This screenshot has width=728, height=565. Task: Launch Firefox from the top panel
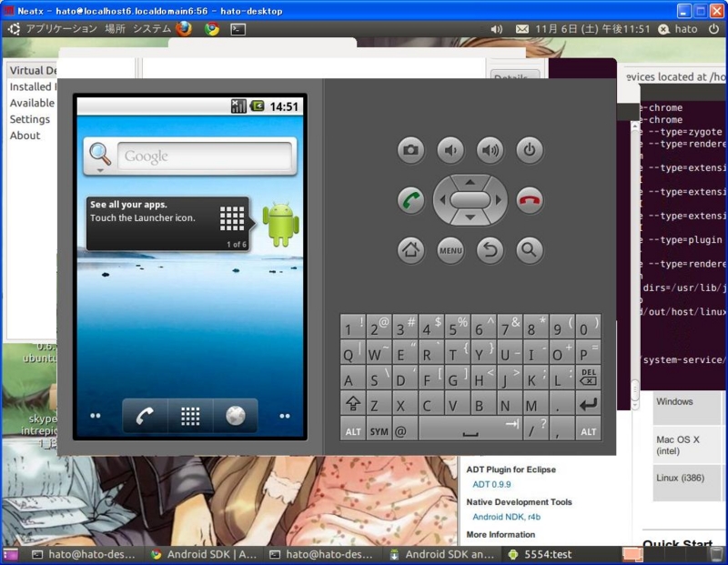tap(185, 29)
